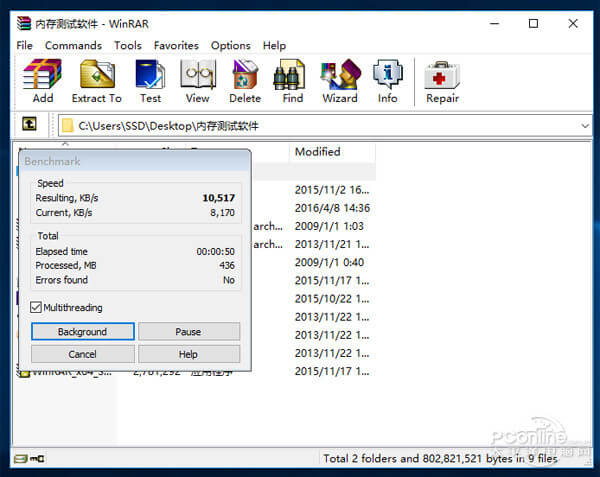Click the Extract To toolbar icon
The width and height of the screenshot is (600, 477).
click(97, 76)
